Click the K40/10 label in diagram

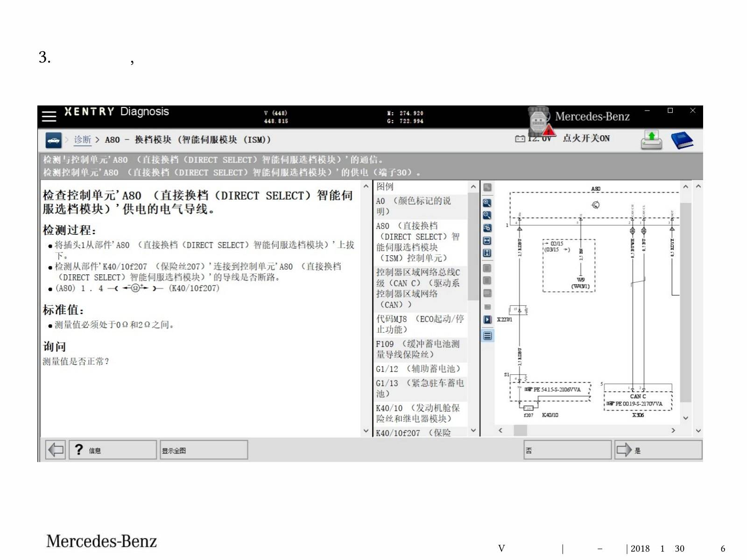pos(550,415)
